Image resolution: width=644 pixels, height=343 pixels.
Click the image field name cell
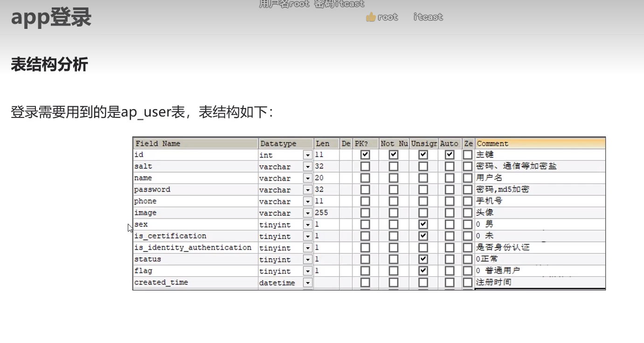tap(195, 213)
